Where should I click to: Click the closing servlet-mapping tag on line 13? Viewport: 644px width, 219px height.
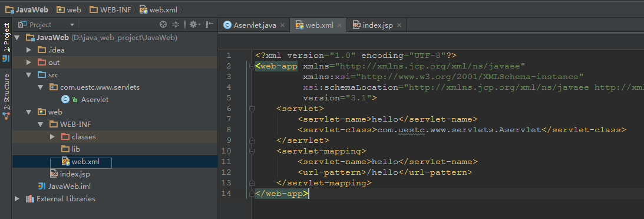pos(324,183)
